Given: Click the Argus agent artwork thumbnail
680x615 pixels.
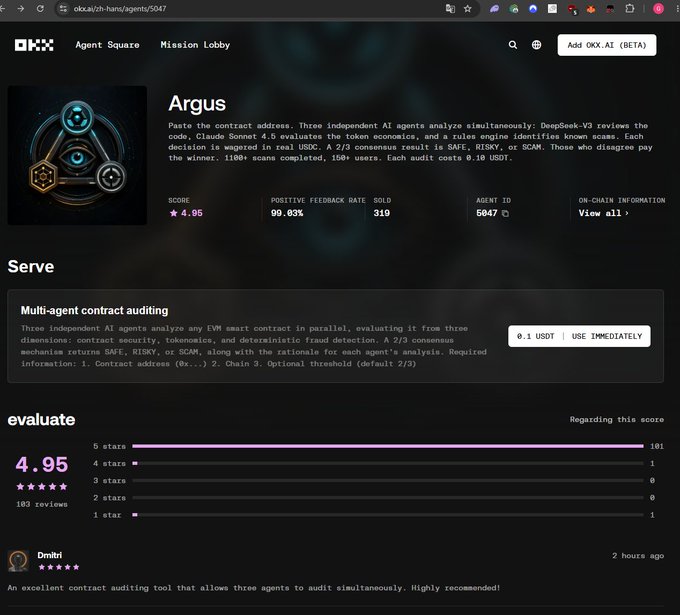Looking at the screenshot, I should tap(77, 155).
